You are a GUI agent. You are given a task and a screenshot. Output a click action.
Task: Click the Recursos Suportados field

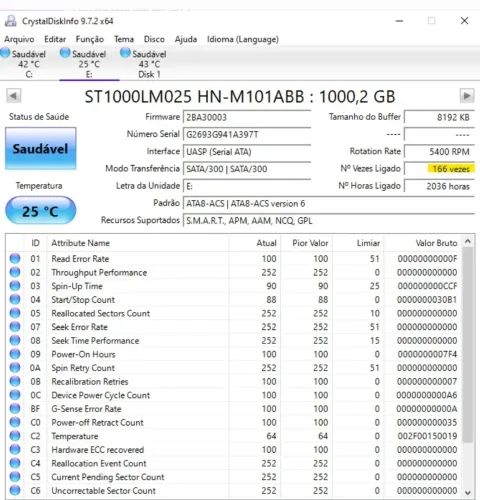point(329,221)
